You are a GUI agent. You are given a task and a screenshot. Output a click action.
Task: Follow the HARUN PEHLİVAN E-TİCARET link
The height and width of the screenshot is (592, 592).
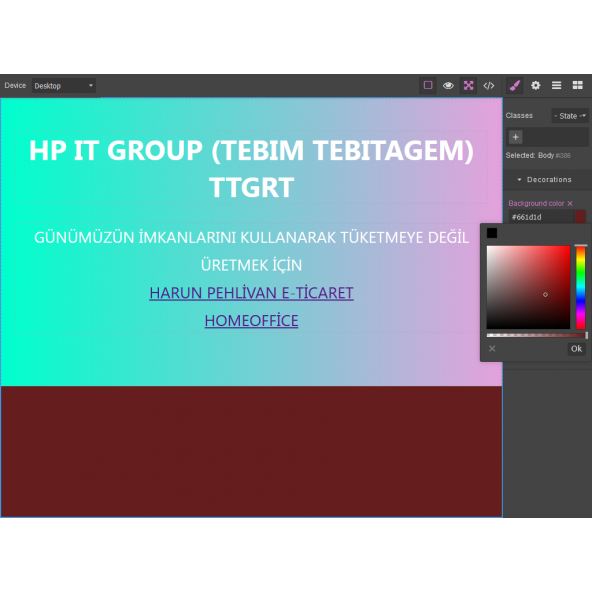click(x=251, y=293)
